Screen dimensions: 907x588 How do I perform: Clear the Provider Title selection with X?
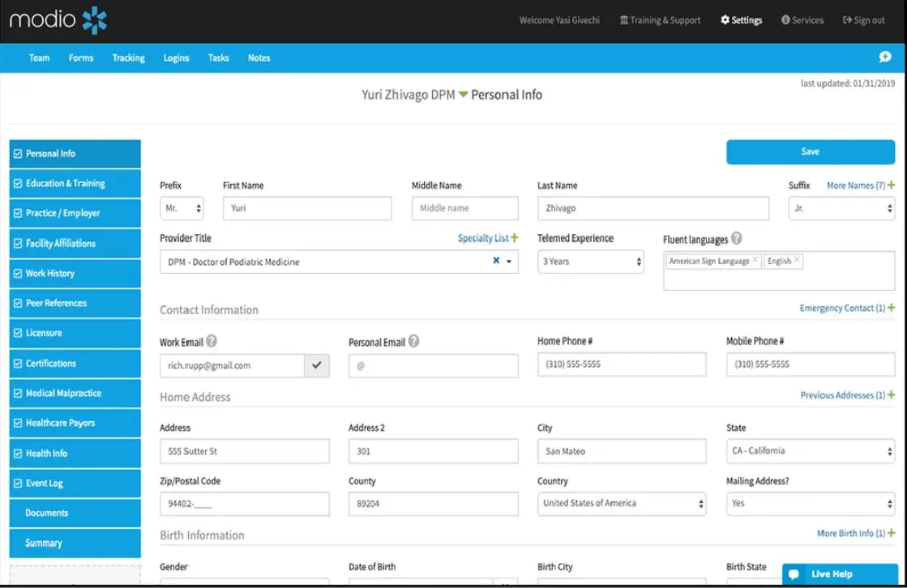(x=496, y=261)
